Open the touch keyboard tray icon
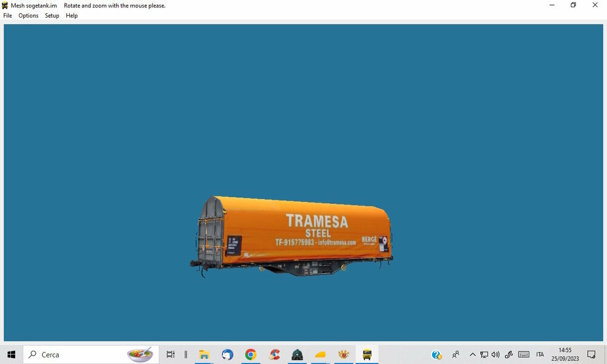This screenshot has height=364, width=607. click(x=524, y=354)
